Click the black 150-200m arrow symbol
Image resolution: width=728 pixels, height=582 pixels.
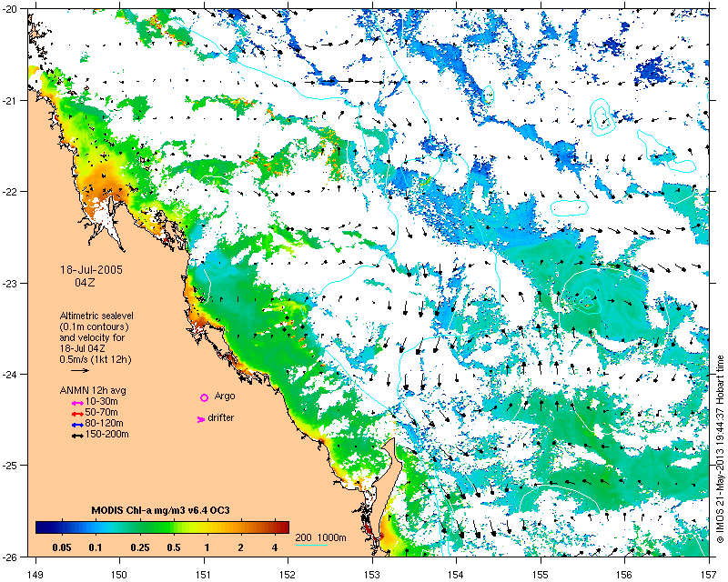(77, 436)
